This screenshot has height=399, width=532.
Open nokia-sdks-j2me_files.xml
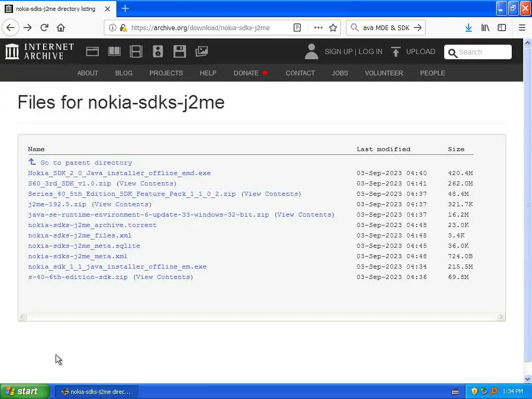[79, 235]
